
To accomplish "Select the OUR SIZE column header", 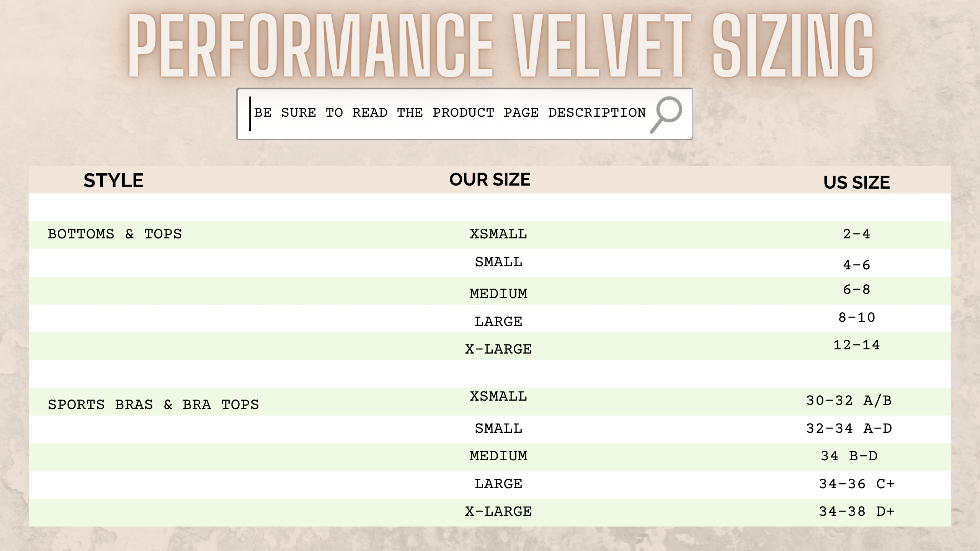I will 490,179.
